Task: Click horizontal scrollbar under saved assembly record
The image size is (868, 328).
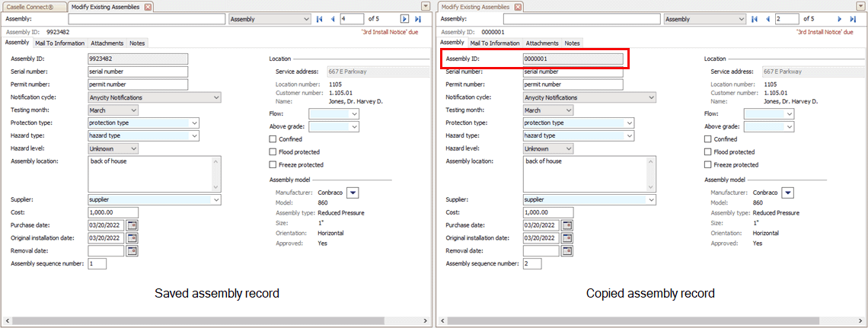Action: 213,320
